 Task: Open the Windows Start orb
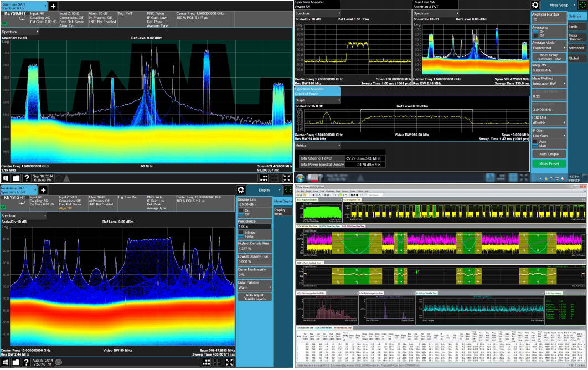tap(300, 178)
